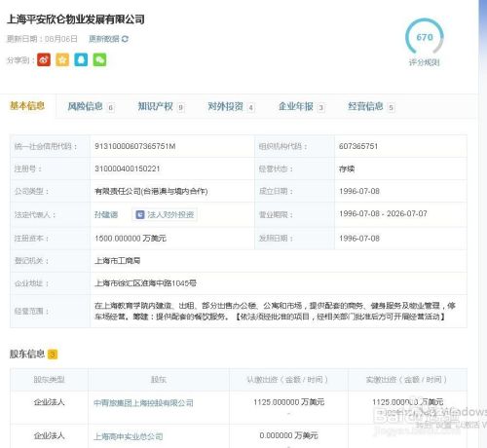Click company title 上海平安欣仑物业发展有限公司
487x448 pixels.
point(76,19)
